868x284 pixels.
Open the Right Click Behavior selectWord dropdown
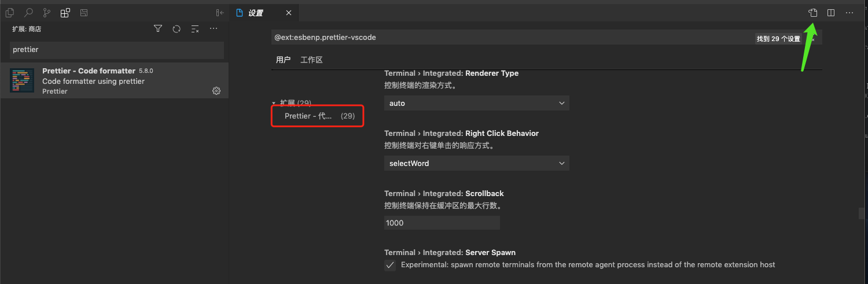point(477,163)
